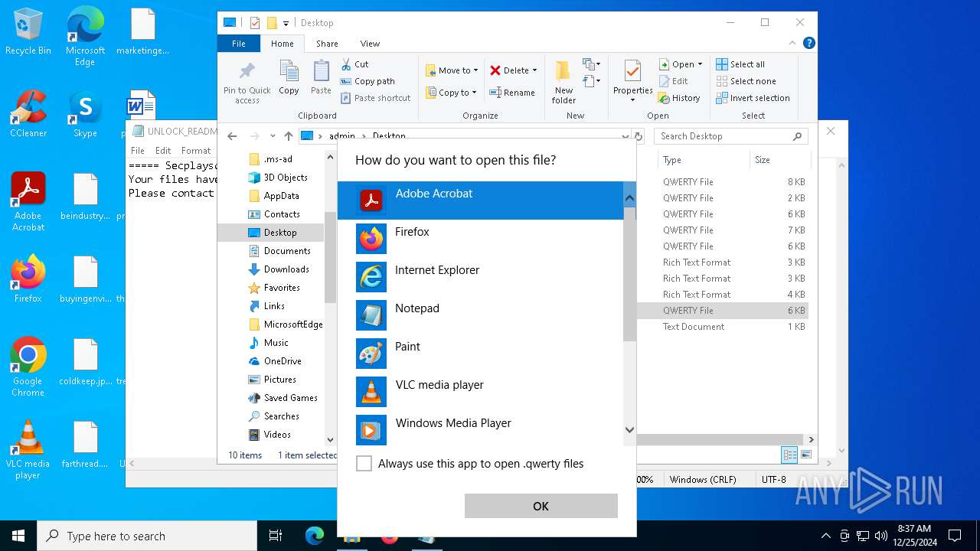Sort files by the Size column header
This screenshot has height=551, width=980.
[779, 160]
